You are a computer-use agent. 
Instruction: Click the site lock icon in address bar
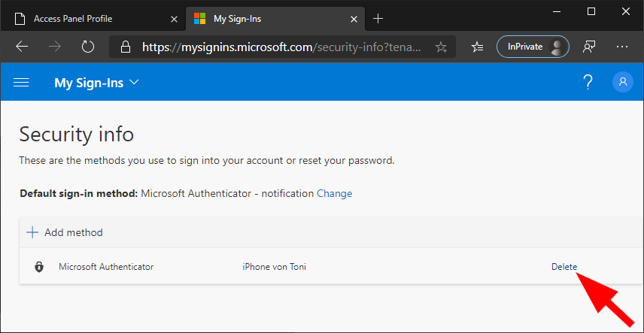(126, 47)
